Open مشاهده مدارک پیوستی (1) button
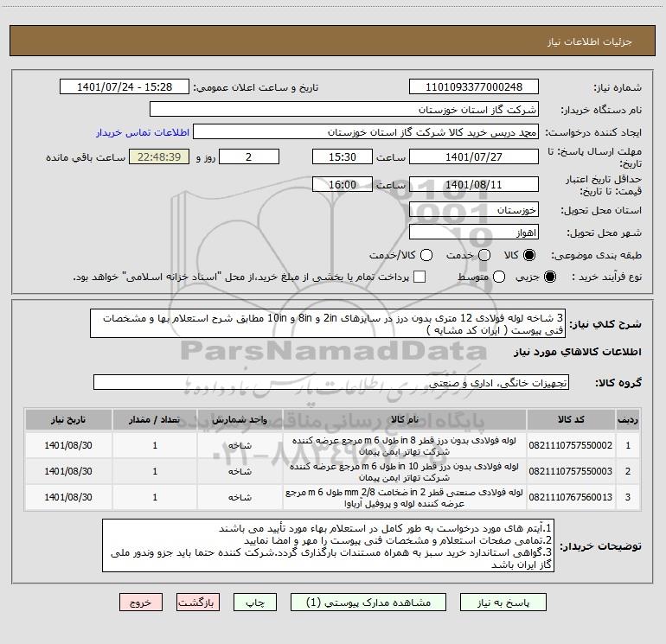The image size is (666, 644). 368,603
